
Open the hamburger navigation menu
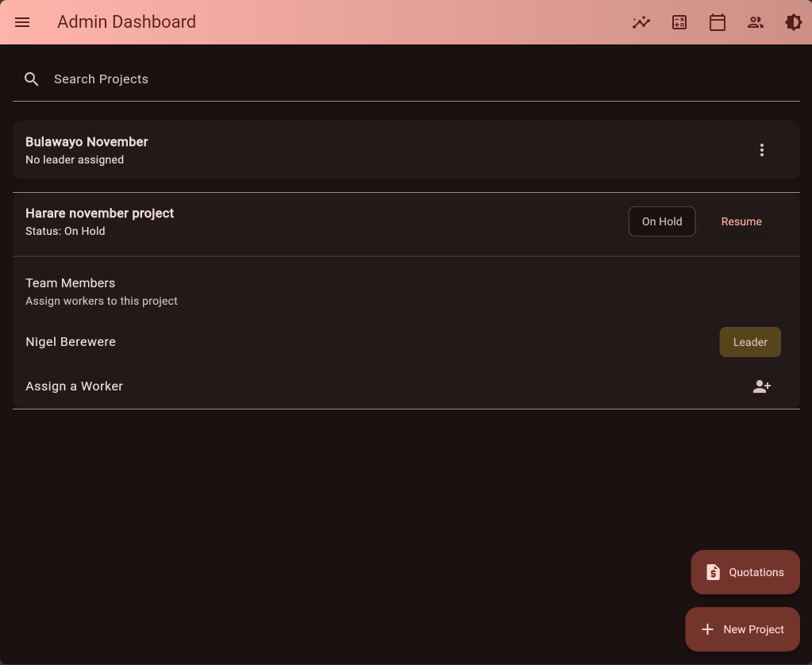[x=22, y=22]
